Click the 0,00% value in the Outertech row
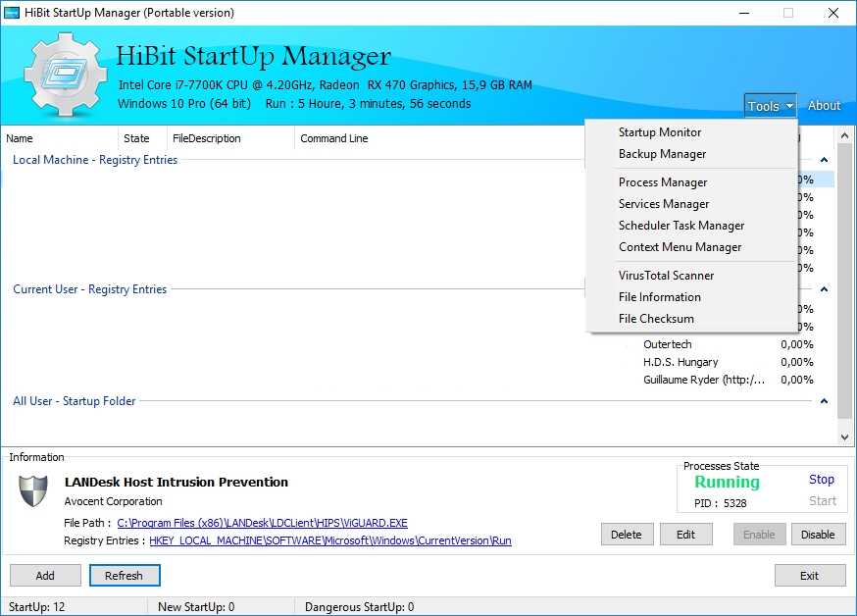 [797, 344]
